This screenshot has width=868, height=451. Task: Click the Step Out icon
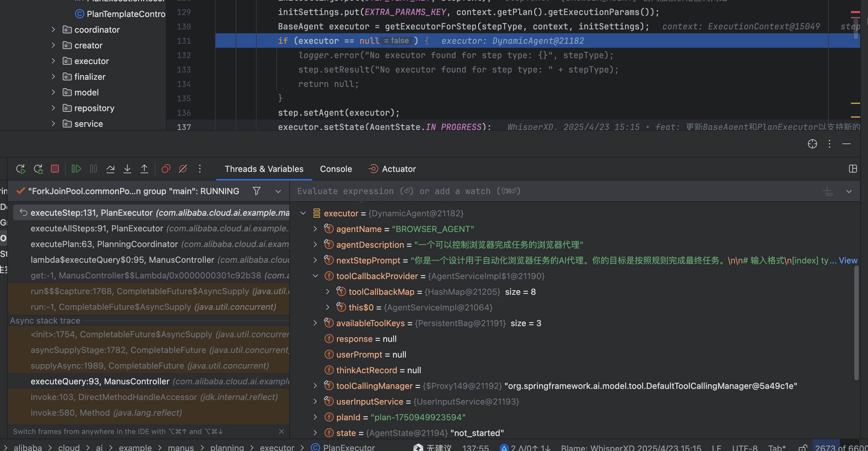(144, 169)
